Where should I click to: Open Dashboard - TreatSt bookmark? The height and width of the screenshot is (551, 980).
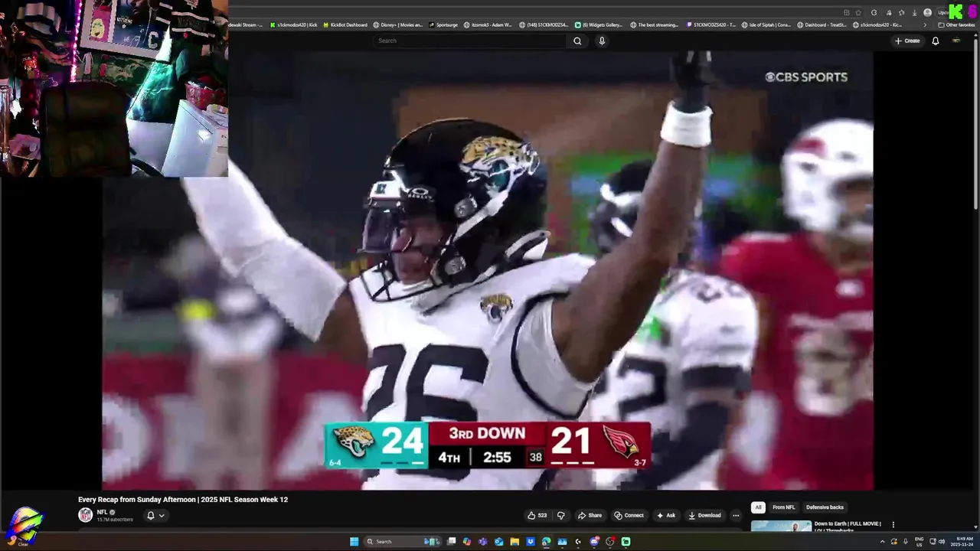point(823,24)
